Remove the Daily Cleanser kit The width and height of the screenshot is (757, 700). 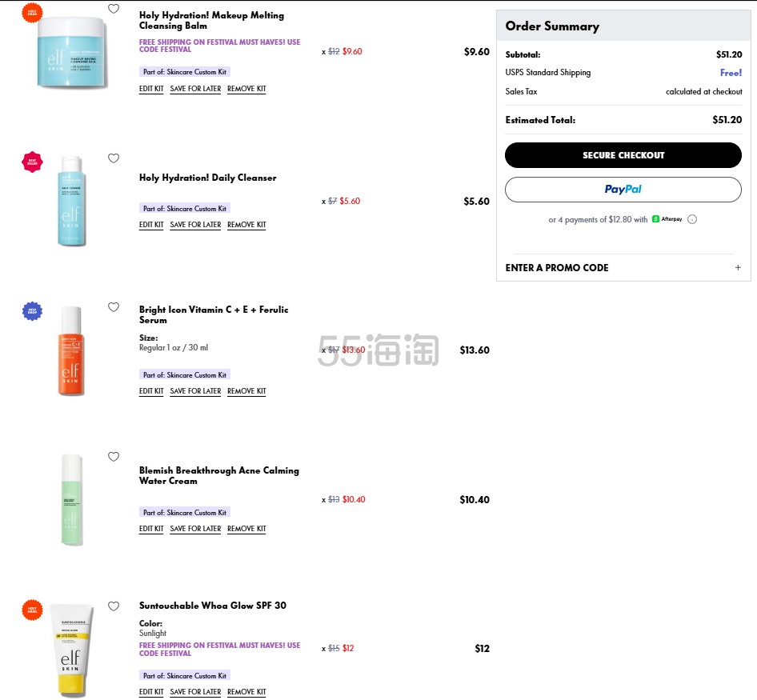pyautogui.click(x=246, y=225)
